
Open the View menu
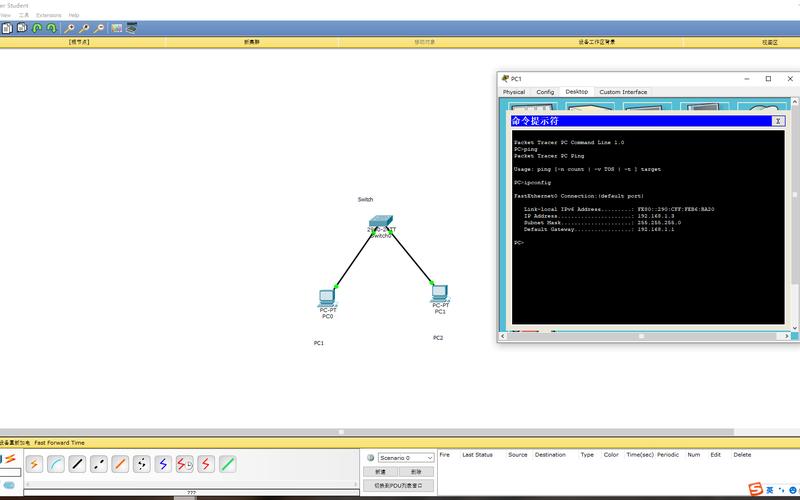(x=5, y=15)
